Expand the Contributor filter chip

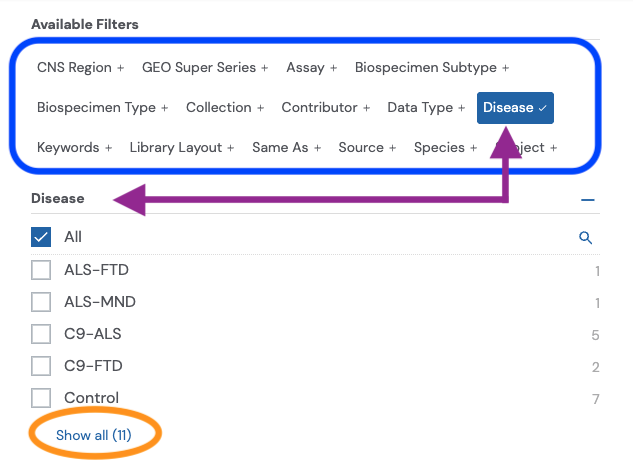pyautogui.click(x=326, y=107)
